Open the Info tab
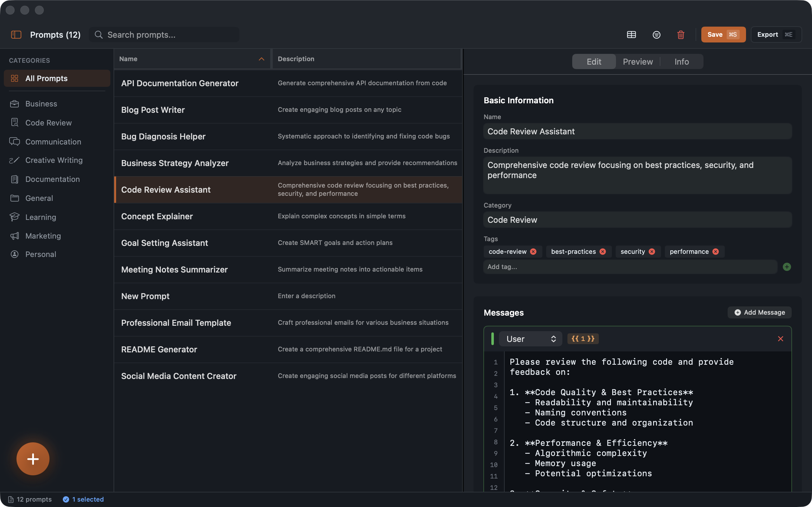812x507 pixels. coord(681,61)
